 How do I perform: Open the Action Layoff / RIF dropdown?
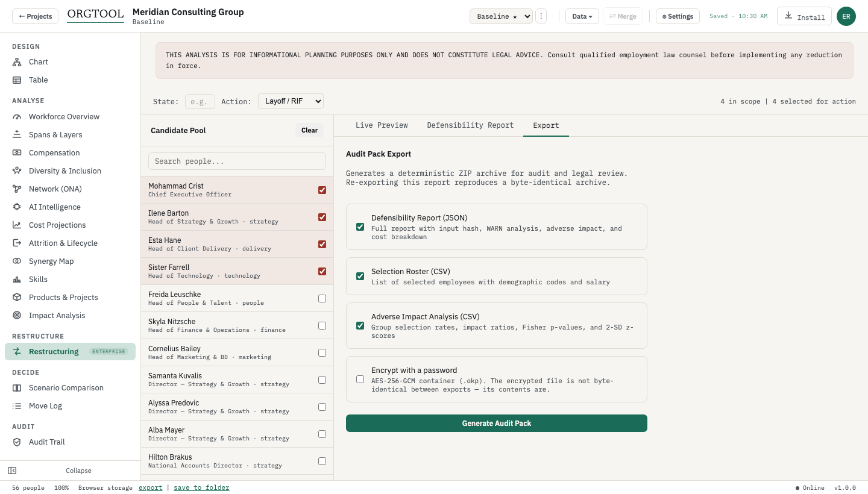tap(291, 101)
